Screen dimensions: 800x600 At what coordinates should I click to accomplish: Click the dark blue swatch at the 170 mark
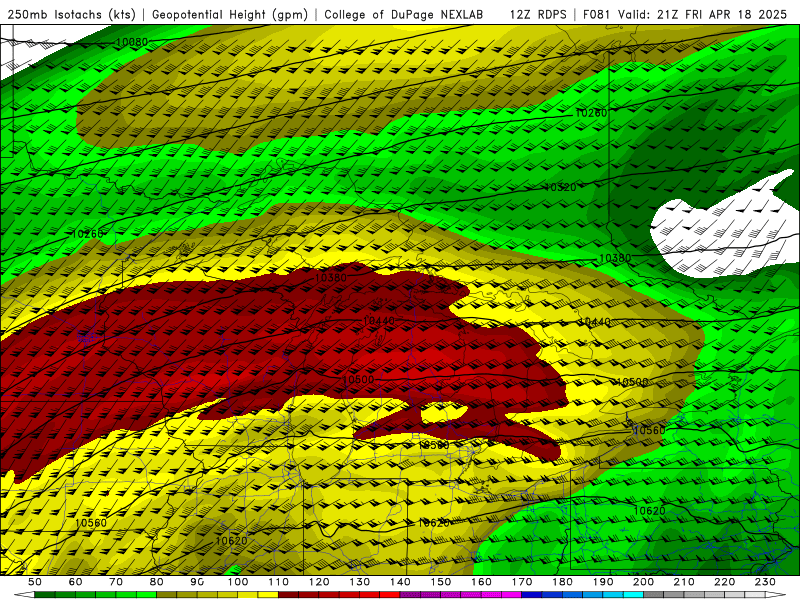tap(532, 595)
